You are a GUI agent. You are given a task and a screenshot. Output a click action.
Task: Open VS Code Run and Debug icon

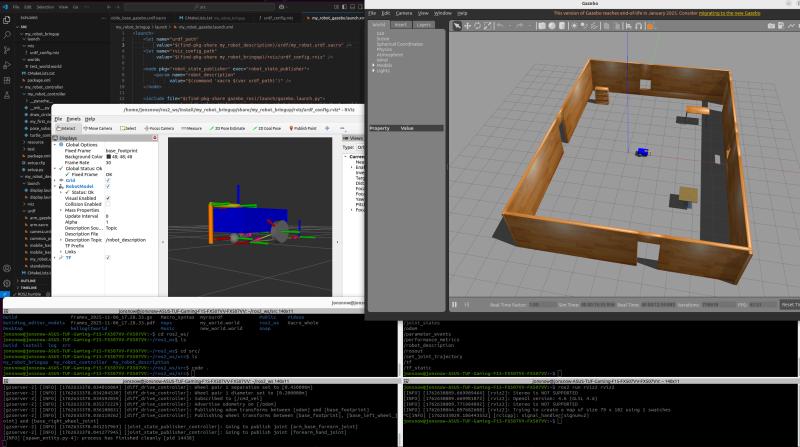point(7,65)
